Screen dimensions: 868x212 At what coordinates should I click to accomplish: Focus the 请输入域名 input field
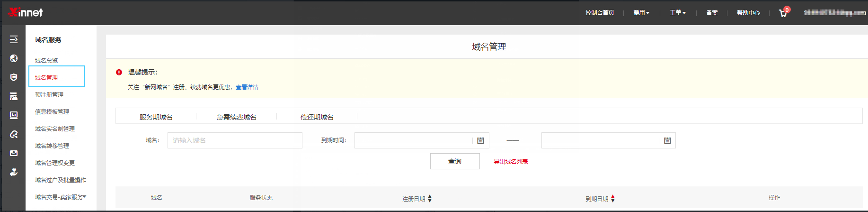[x=235, y=140]
